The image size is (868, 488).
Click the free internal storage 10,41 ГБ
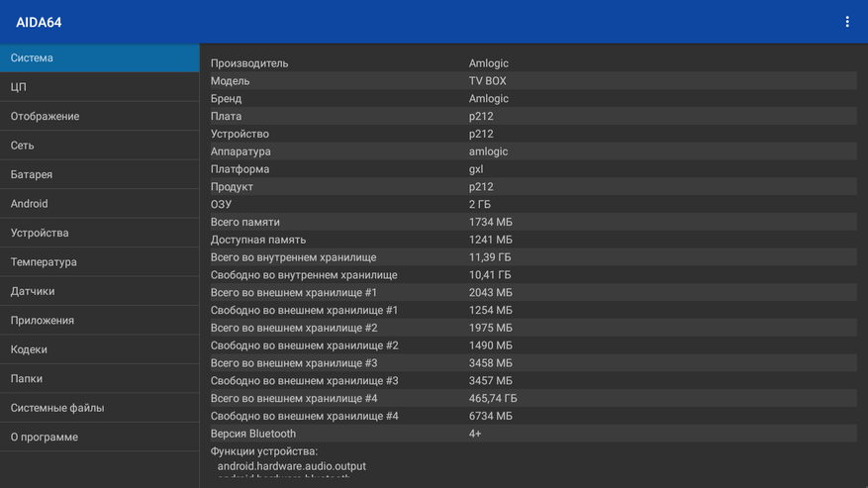click(x=490, y=275)
